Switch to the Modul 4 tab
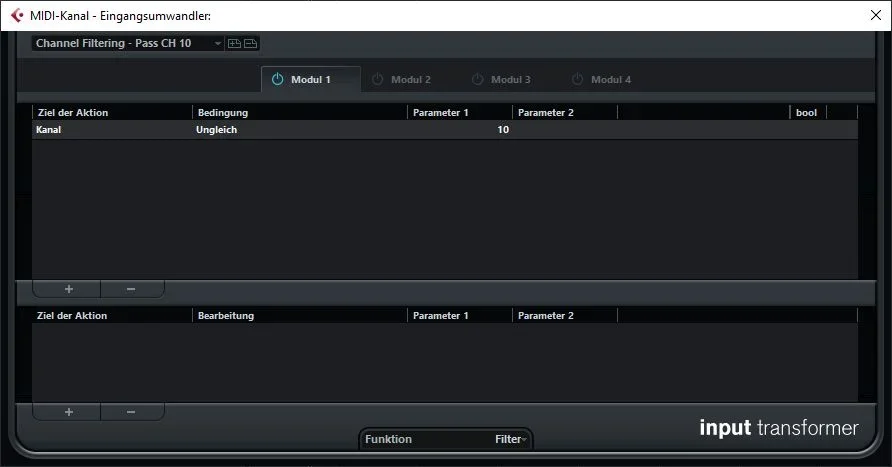The height and width of the screenshot is (467, 892). pyautogui.click(x=611, y=80)
